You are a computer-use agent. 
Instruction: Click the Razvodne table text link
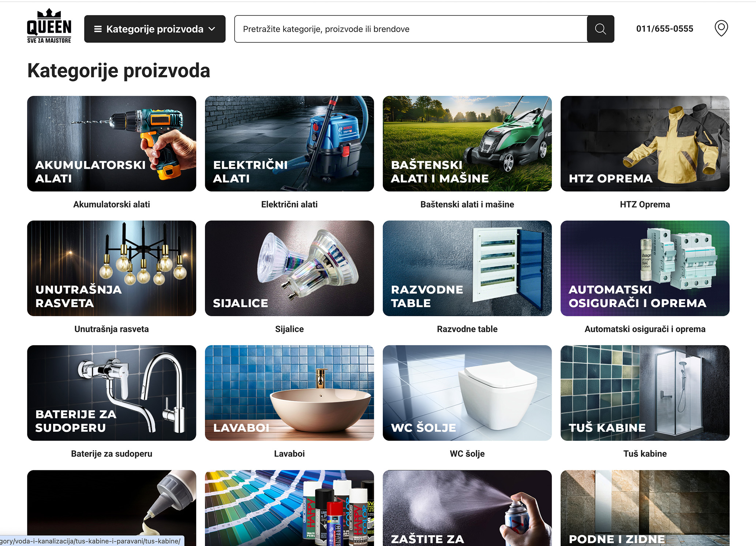pyautogui.click(x=467, y=329)
